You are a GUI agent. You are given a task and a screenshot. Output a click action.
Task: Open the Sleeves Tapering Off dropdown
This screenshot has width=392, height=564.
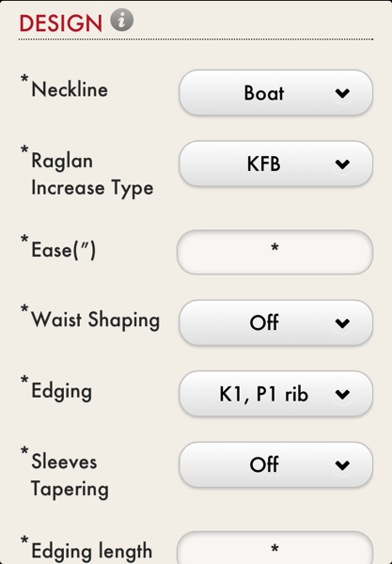[x=275, y=464]
